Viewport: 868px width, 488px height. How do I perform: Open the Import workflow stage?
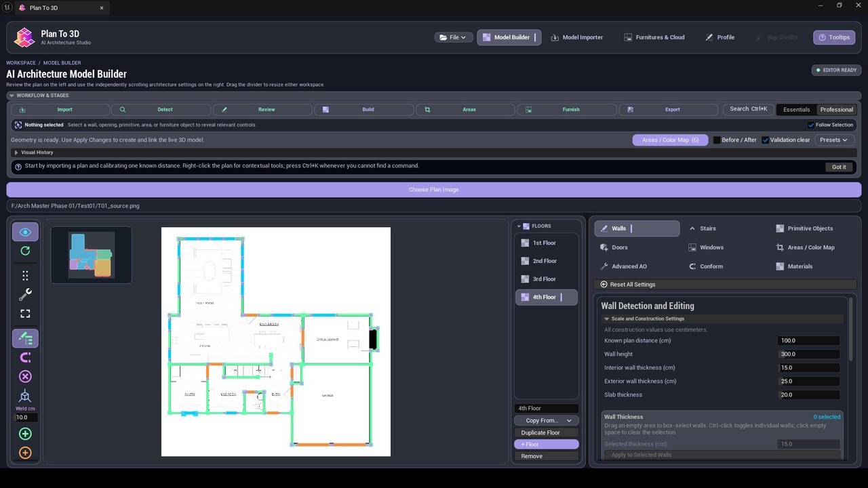61,109
